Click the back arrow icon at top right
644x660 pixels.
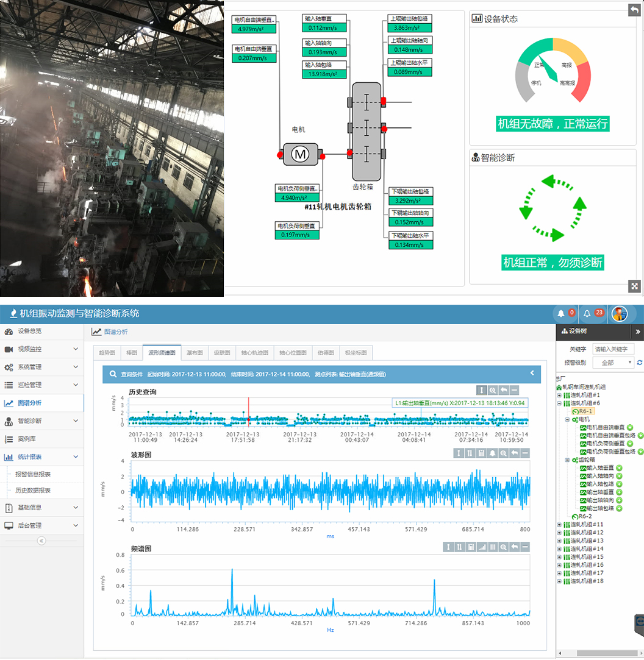pyautogui.click(x=634, y=9)
